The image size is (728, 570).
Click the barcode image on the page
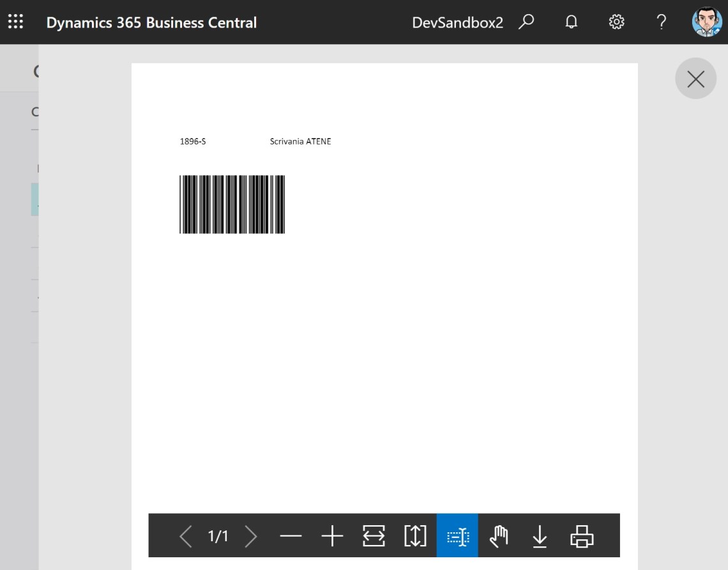232,203
